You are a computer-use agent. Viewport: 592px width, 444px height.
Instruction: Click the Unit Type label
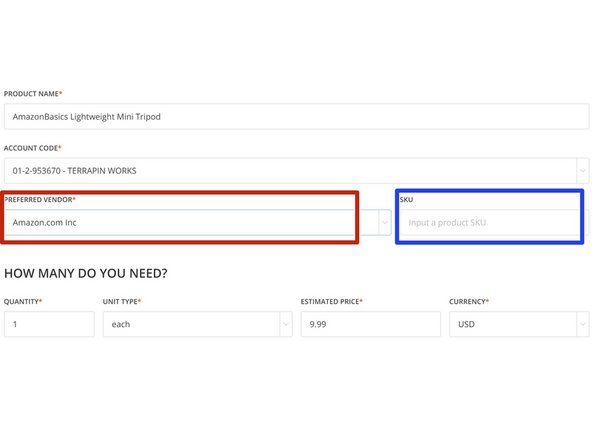pos(122,301)
